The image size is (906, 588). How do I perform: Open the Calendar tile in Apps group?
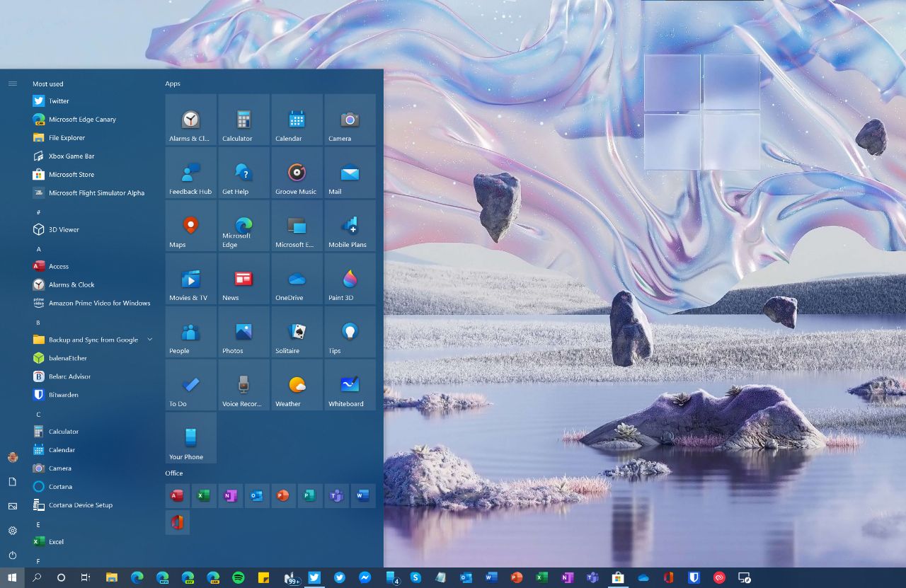click(297, 120)
